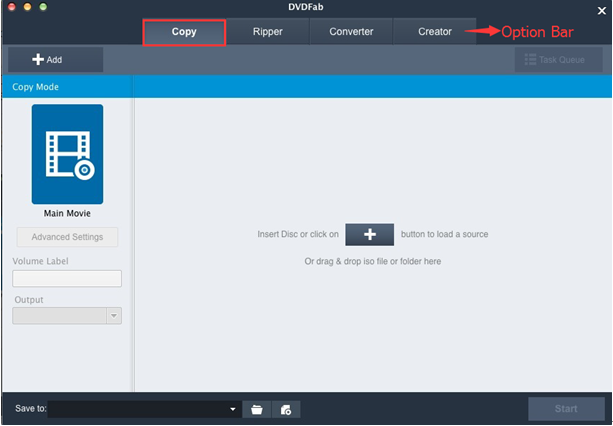Click the Add button in the toolbar
The height and width of the screenshot is (426, 613).
tap(56, 60)
